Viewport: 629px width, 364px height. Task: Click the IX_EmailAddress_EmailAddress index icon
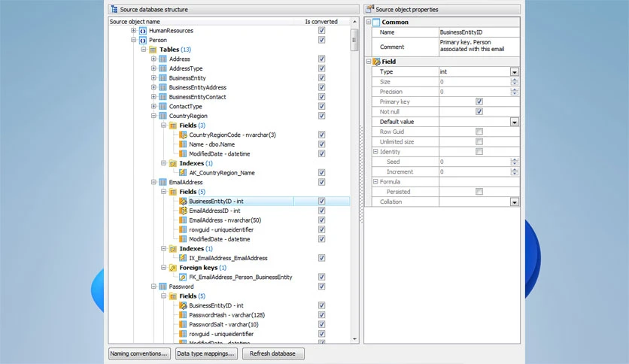(183, 258)
